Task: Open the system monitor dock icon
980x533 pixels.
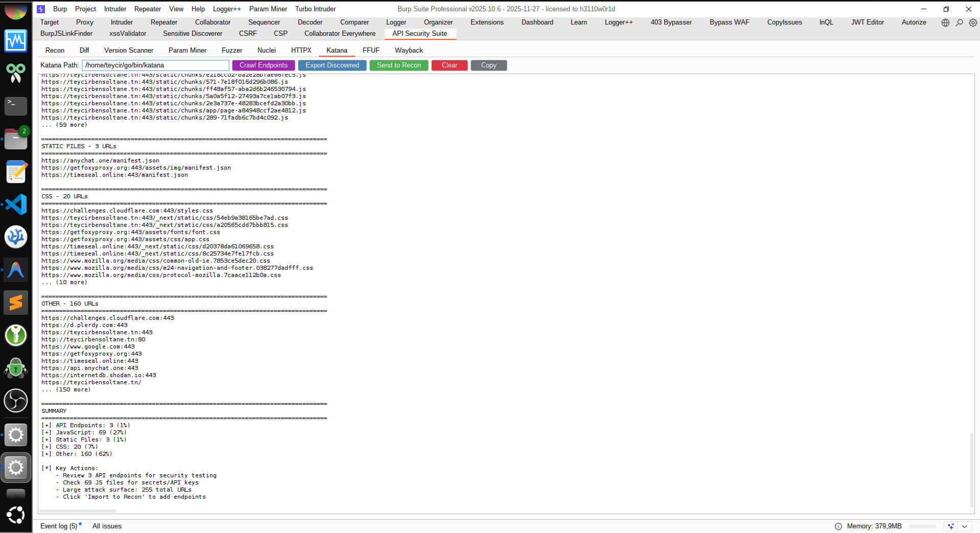Action: (x=16, y=41)
